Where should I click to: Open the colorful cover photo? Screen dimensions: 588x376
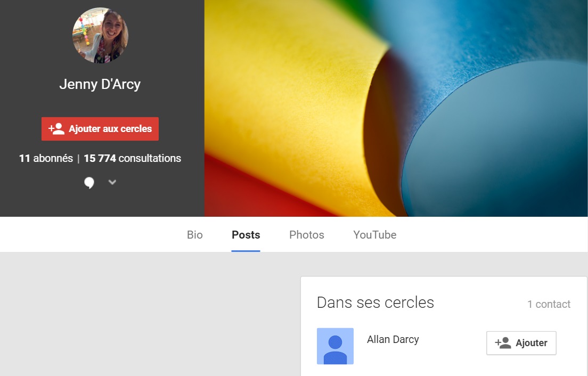pyautogui.click(x=396, y=108)
